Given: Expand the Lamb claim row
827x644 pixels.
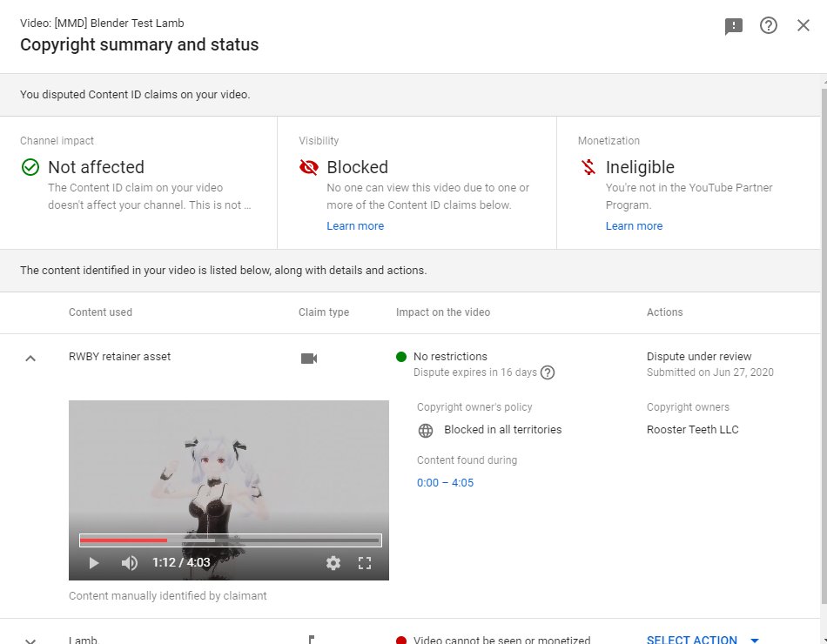Looking at the screenshot, I should (30, 641).
